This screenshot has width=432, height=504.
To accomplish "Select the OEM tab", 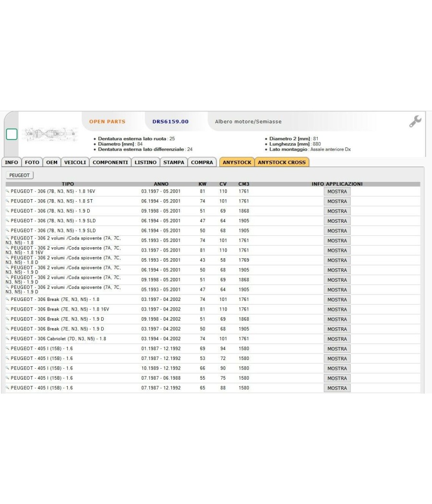I will [x=52, y=162].
